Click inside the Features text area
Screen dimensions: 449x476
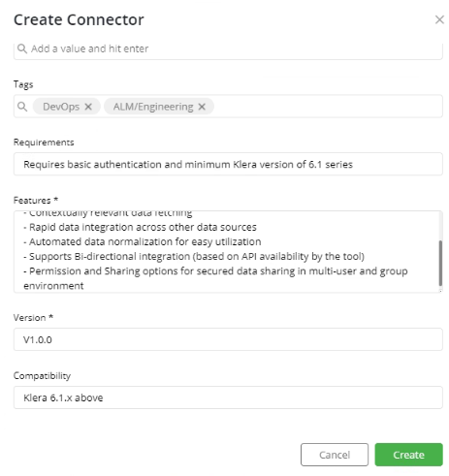(228, 252)
